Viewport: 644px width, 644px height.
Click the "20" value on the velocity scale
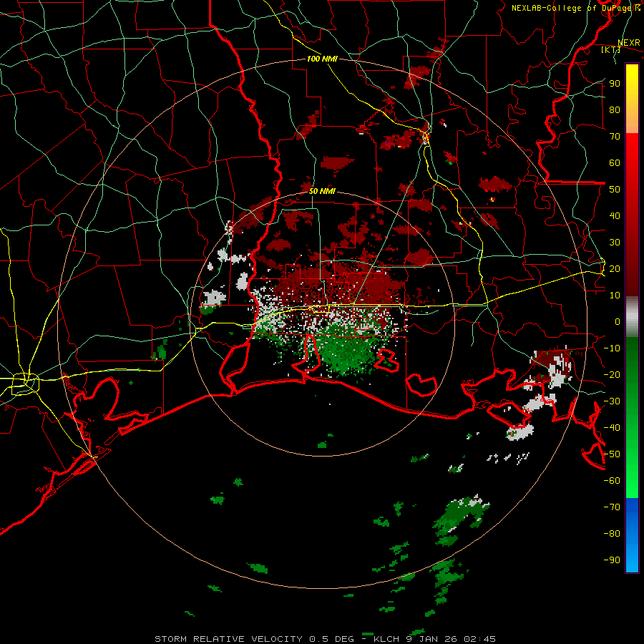click(615, 268)
